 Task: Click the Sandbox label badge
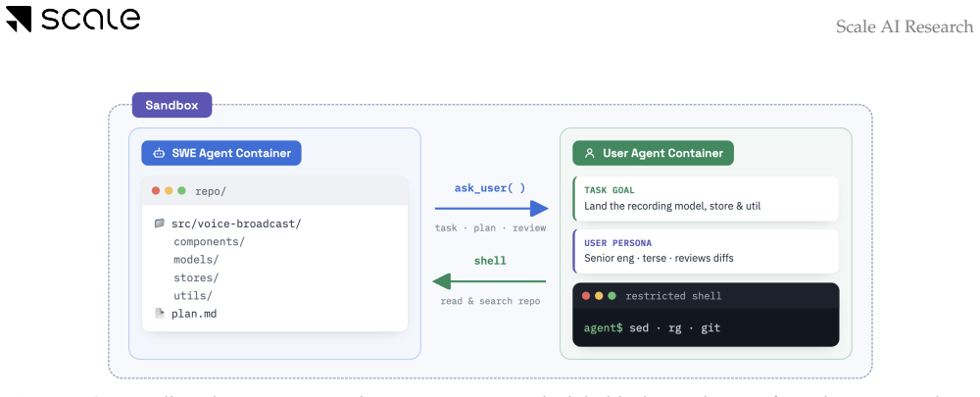(x=171, y=105)
